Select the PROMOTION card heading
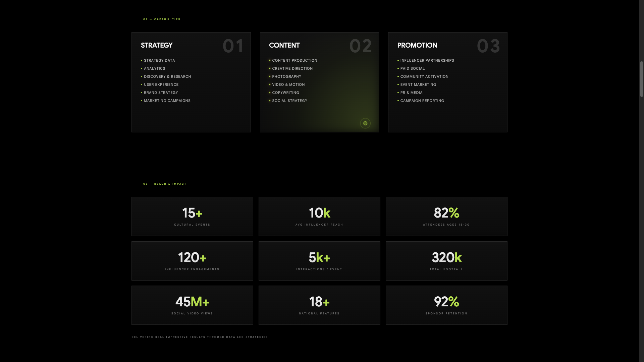644x362 pixels. pos(417,45)
